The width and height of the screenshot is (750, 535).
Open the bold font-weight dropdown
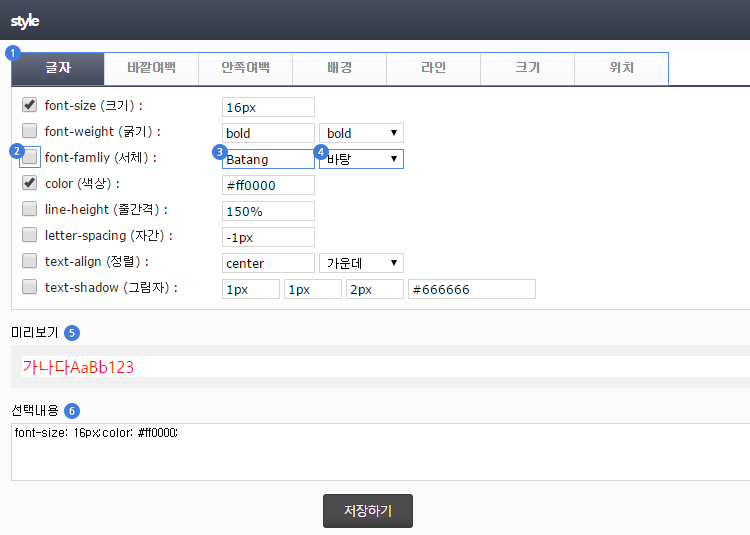361,133
